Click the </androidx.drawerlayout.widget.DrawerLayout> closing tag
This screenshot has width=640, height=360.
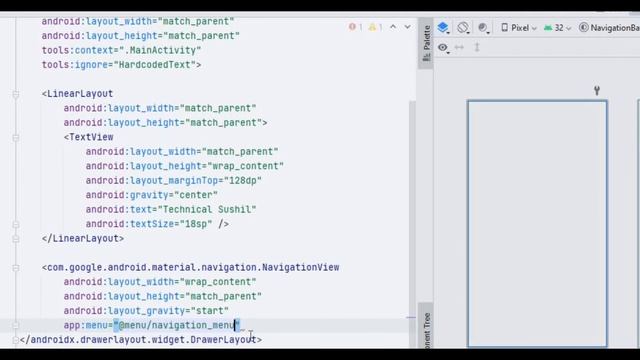click(141, 340)
